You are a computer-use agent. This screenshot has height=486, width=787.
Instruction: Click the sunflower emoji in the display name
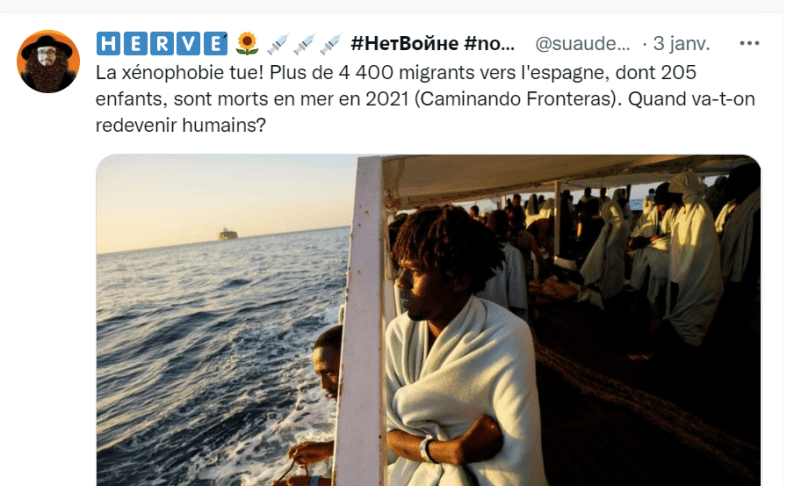click(x=247, y=44)
